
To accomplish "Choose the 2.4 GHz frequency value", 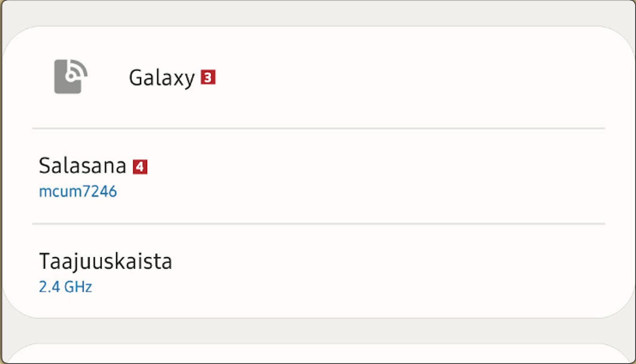I will (x=65, y=287).
